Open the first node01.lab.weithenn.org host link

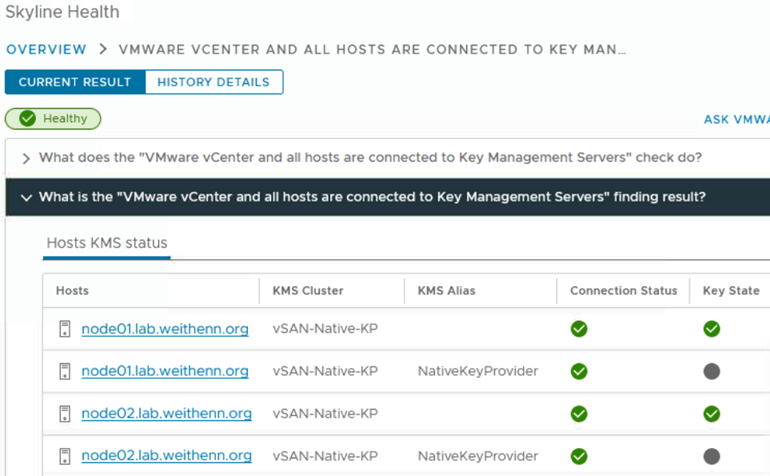pos(165,329)
